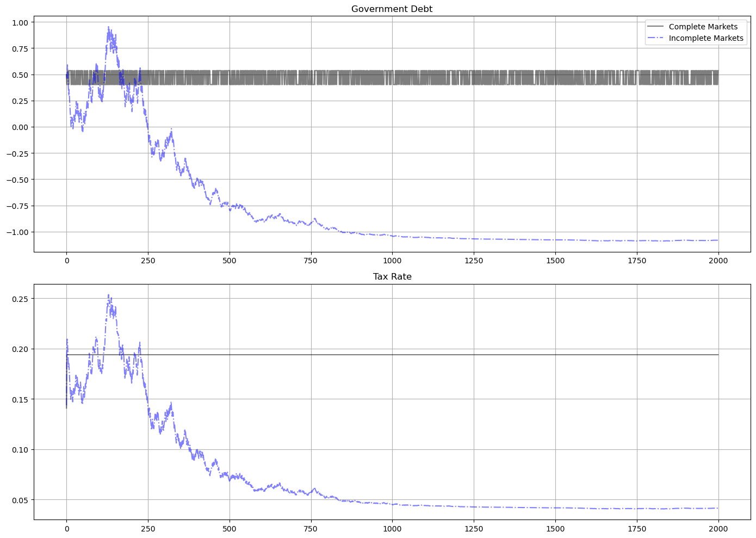This screenshot has height=538, width=756.
Task: Click 1750 x-axis tick under Tax Rate plot
Action: [x=636, y=528]
